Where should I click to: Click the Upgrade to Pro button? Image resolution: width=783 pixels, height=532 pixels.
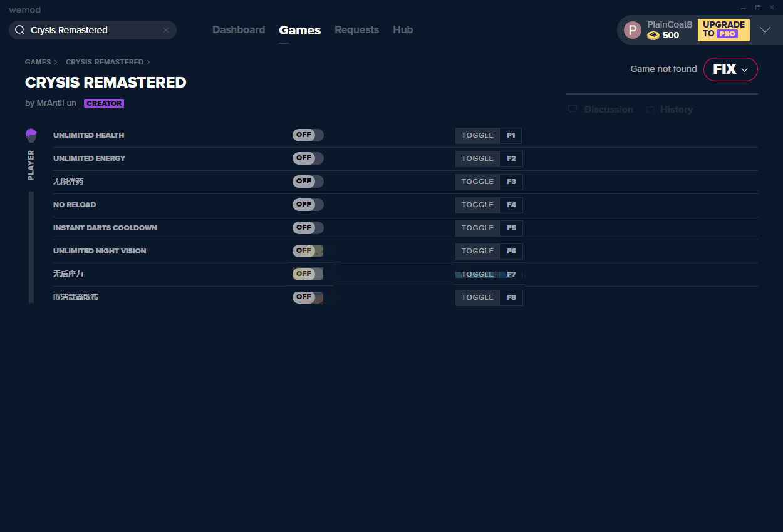tap(723, 30)
